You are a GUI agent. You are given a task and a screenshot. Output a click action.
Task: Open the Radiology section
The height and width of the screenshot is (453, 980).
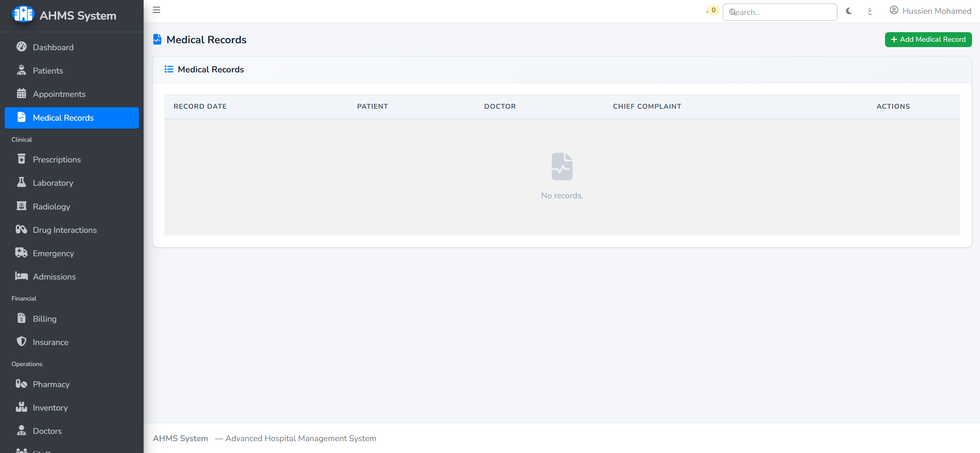click(51, 206)
